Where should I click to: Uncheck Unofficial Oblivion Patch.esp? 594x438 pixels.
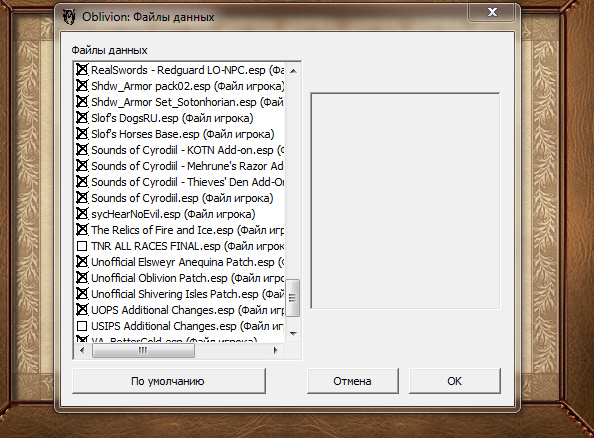(x=82, y=278)
